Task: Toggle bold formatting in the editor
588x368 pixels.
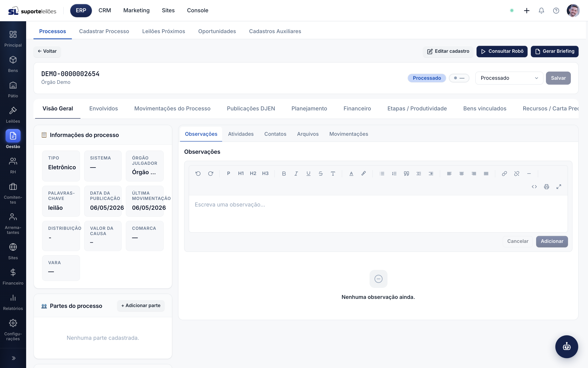Action: click(284, 174)
